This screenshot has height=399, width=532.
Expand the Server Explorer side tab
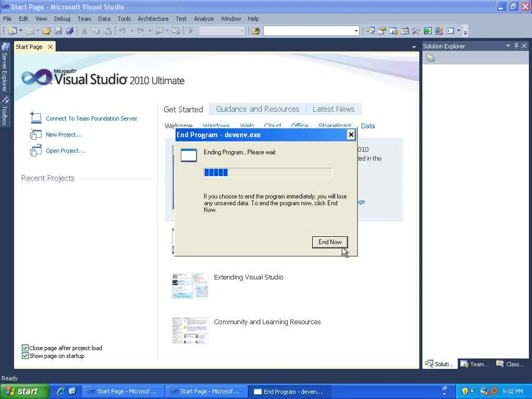click(x=5, y=67)
